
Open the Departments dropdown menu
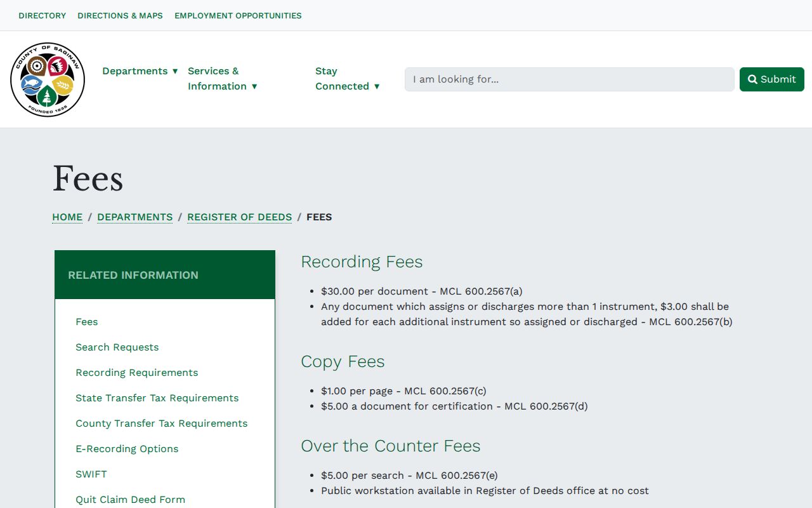click(x=140, y=71)
